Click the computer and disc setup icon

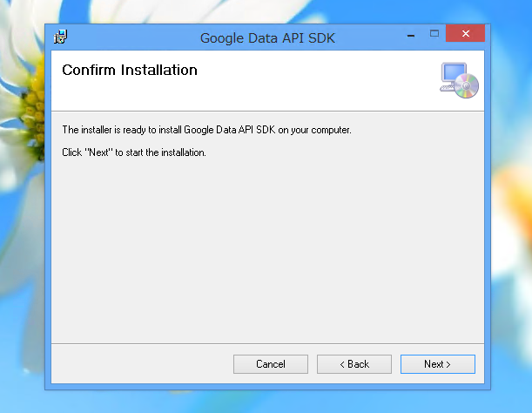[x=459, y=80]
